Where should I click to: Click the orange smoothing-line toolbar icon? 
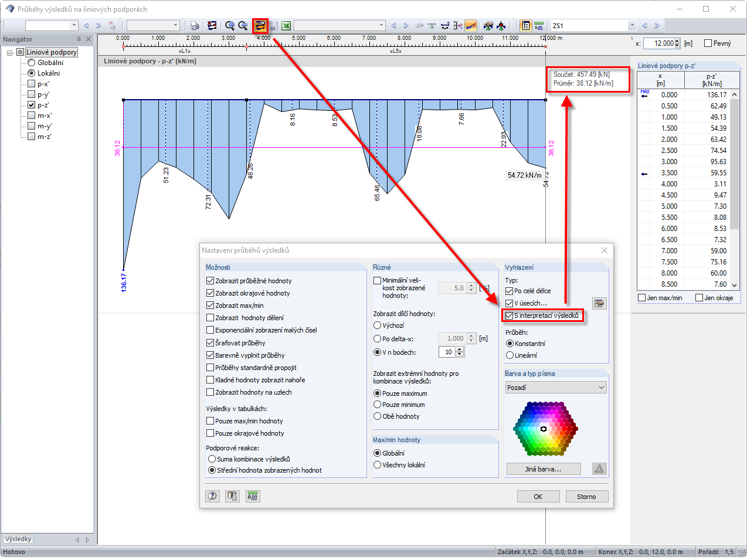pyautogui.click(x=471, y=26)
